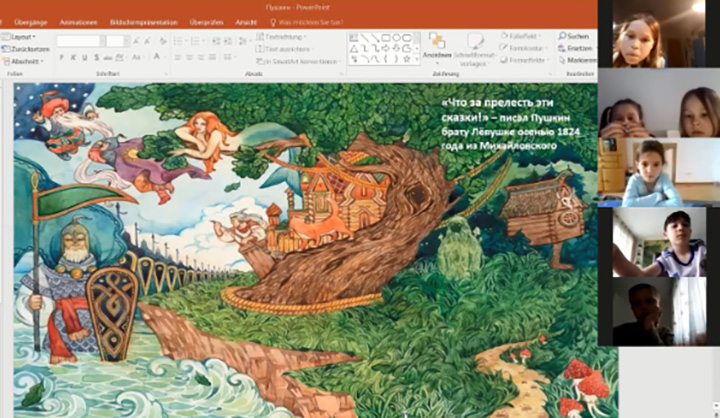Open the font size dropdown arrow
Image resolution: width=720 pixels, height=418 pixels.
click(127, 41)
